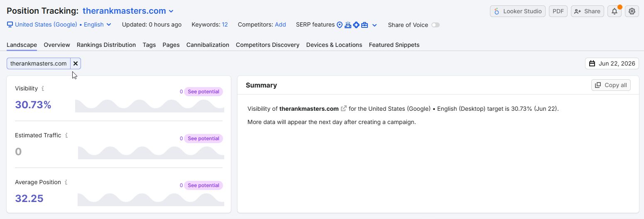The height and width of the screenshot is (219, 644).
Task: Open the settings gear icon
Action: point(632,11)
